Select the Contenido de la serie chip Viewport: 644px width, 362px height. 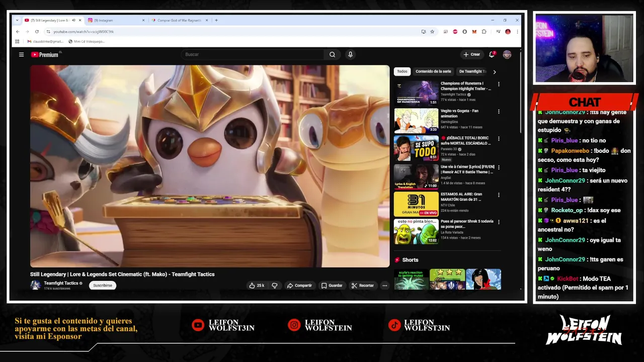433,71
